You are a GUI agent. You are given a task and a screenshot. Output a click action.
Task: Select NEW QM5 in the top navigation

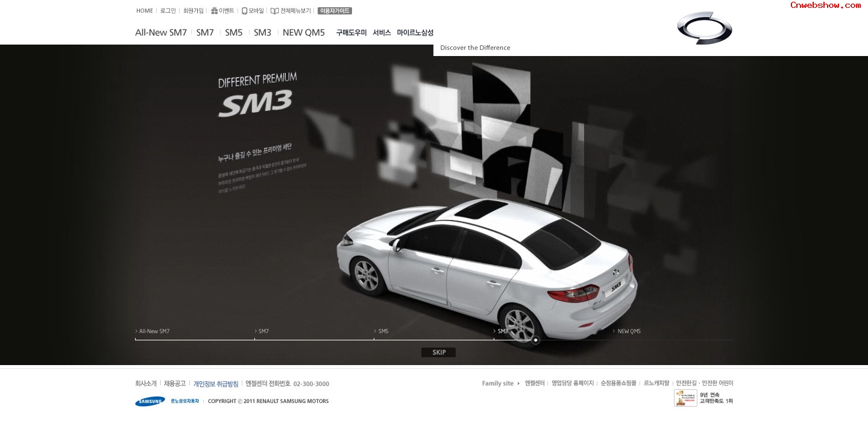click(x=304, y=33)
